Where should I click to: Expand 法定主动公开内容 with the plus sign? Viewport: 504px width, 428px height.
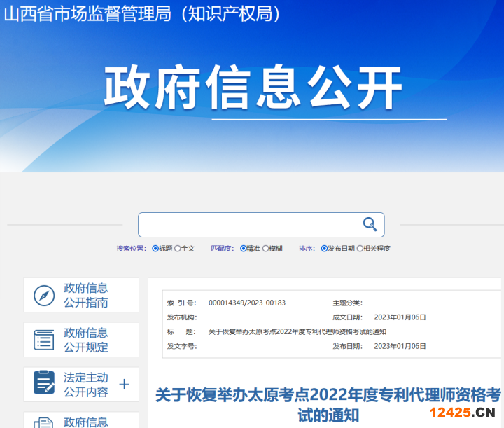coord(125,384)
